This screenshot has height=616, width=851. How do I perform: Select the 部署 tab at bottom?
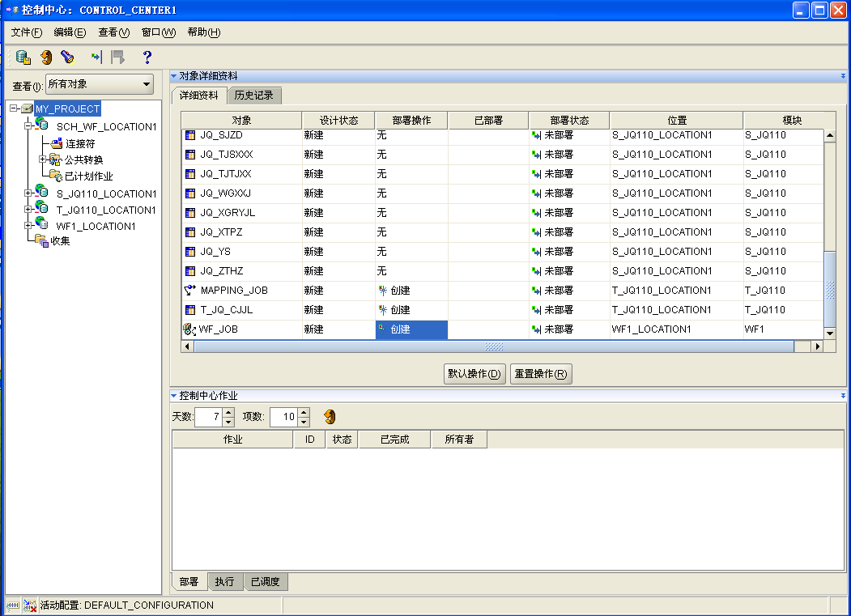coord(189,582)
